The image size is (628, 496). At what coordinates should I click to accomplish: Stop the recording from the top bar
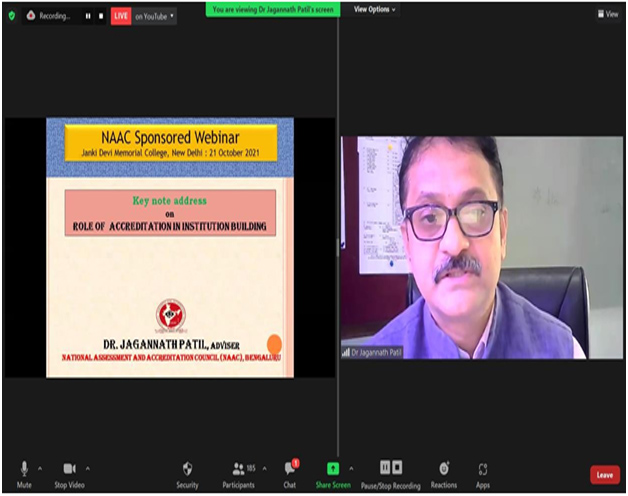[101, 16]
